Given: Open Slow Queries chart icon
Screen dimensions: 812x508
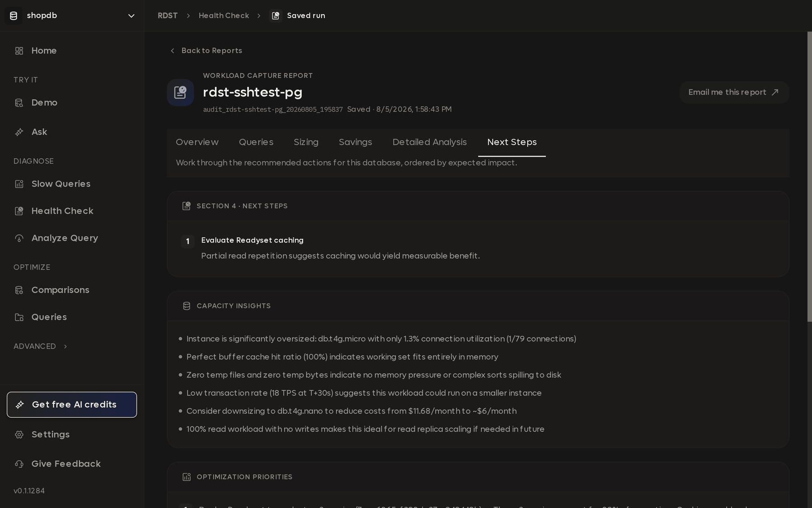Looking at the screenshot, I should 19,184.
